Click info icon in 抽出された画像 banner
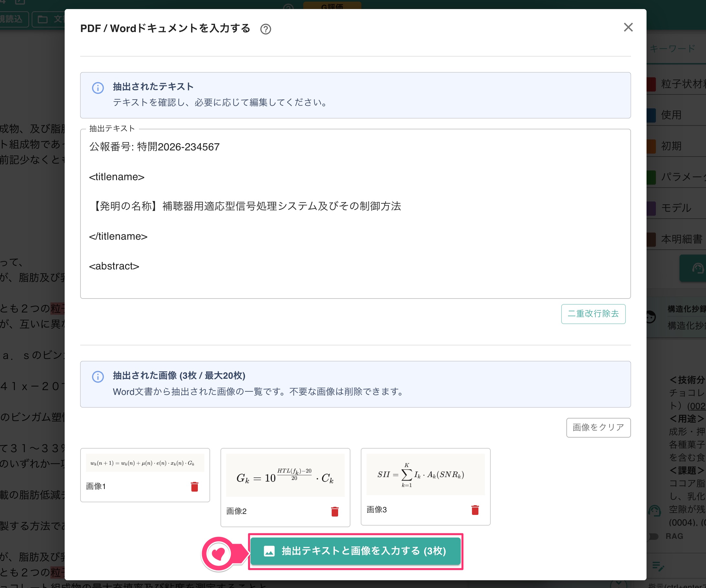This screenshot has width=706, height=588. pos(98,376)
